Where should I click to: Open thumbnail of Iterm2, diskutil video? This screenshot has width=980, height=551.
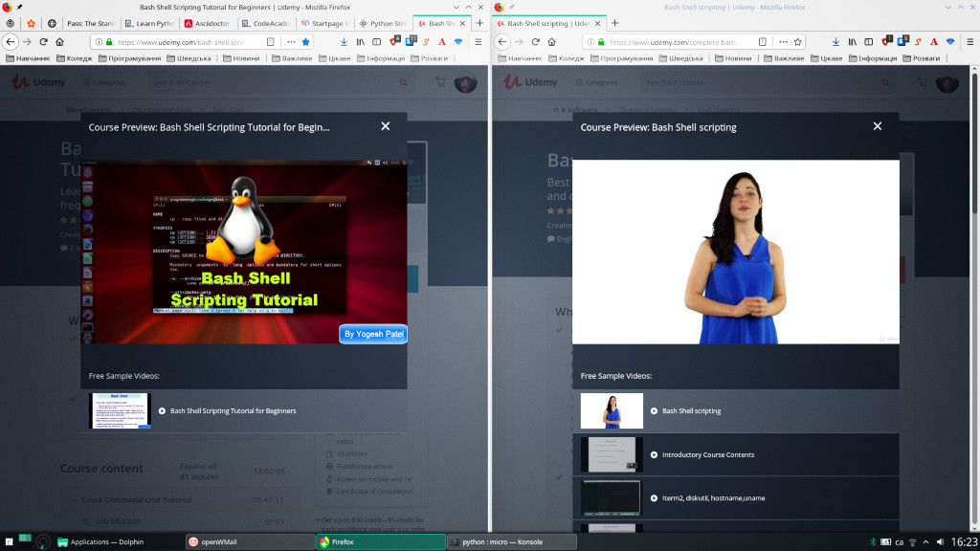pyautogui.click(x=612, y=497)
